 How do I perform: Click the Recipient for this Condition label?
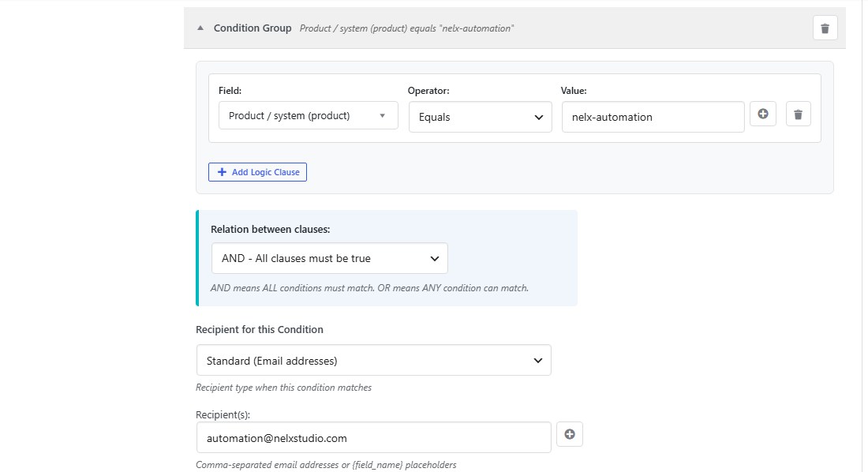[259, 330]
